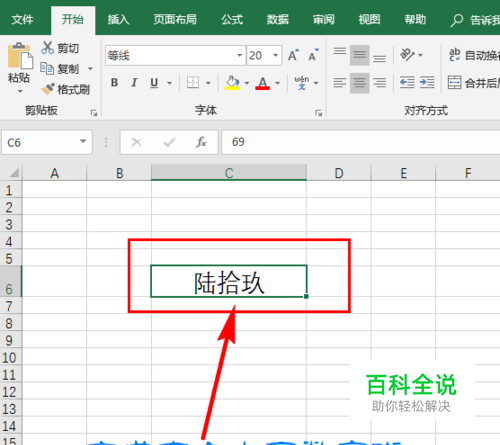This screenshot has width=500, height=445.
Task: Align text left
Action: [340, 82]
